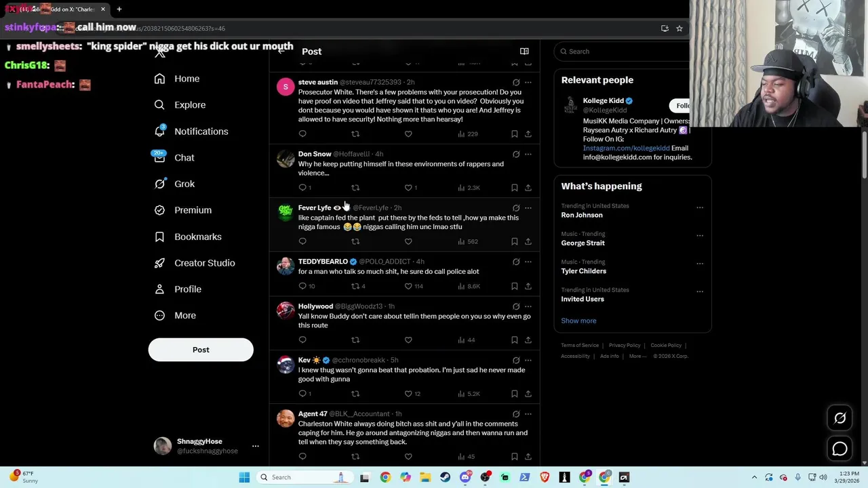
Task: Bookmark Kev's post
Action: click(x=515, y=394)
